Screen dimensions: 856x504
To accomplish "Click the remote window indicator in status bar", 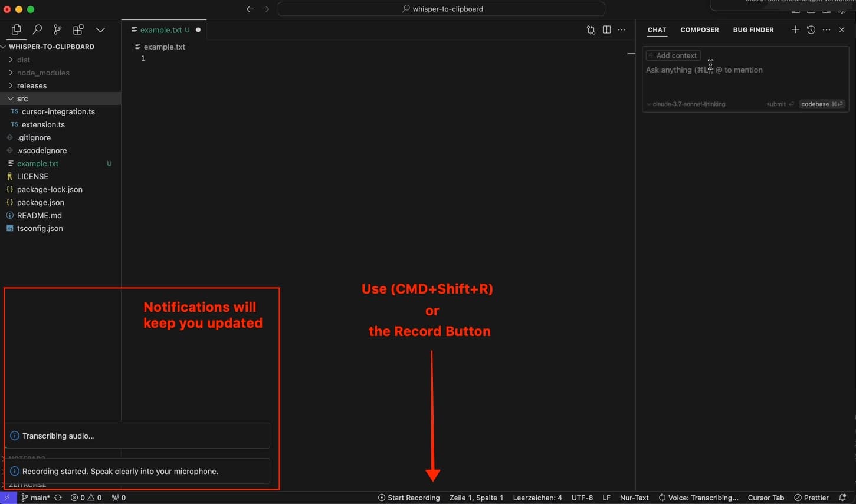I will 7,498.
